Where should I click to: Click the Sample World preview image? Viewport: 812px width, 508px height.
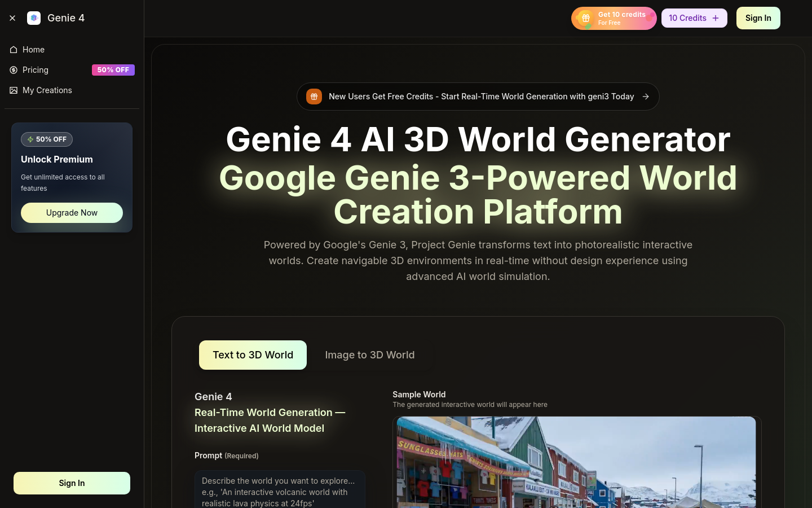(x=576, y=462)
